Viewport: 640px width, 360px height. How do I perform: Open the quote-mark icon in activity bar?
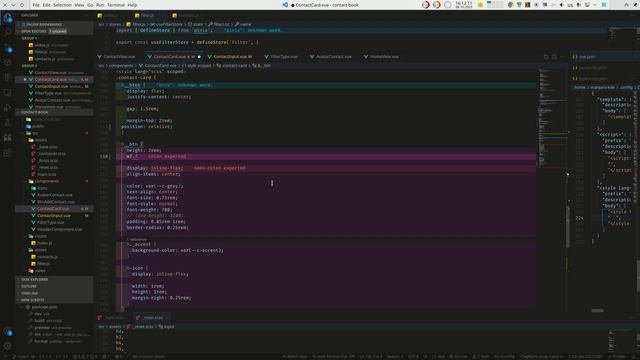(x=7, y=138)
